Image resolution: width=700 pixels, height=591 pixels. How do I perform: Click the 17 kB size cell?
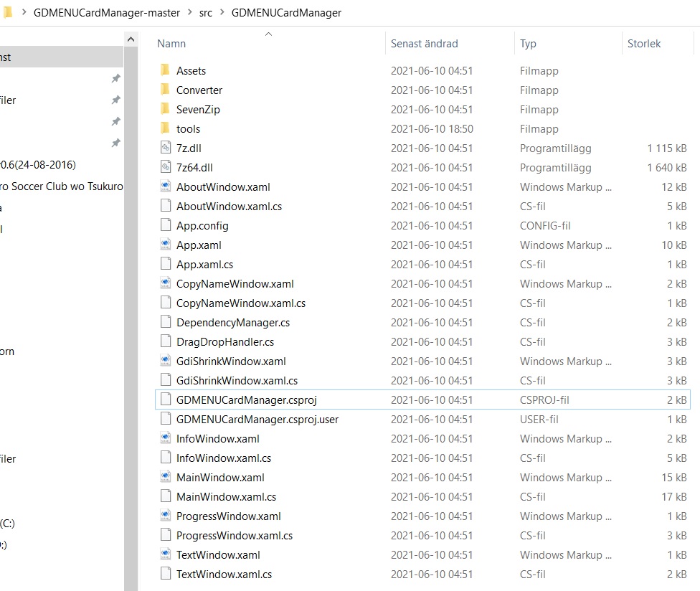point(674,497)
